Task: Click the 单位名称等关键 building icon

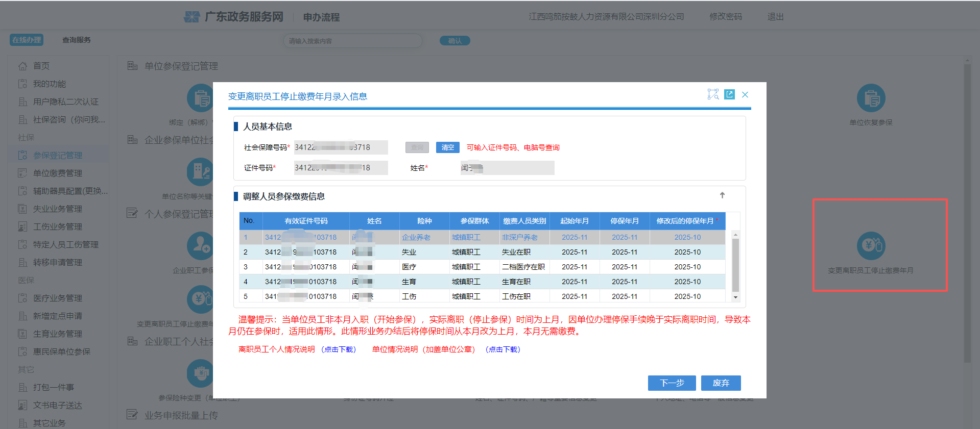Action: [x=200, y=172]
